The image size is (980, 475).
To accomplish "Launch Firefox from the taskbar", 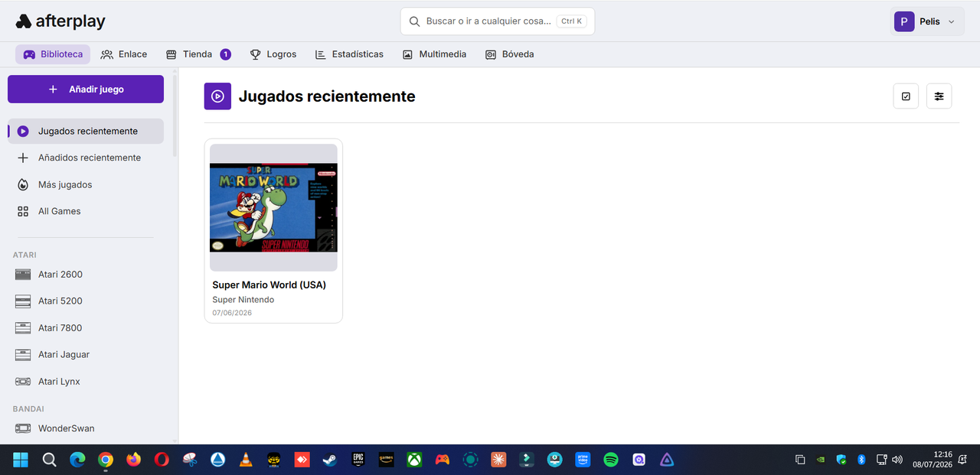I will tap(134, 460).
